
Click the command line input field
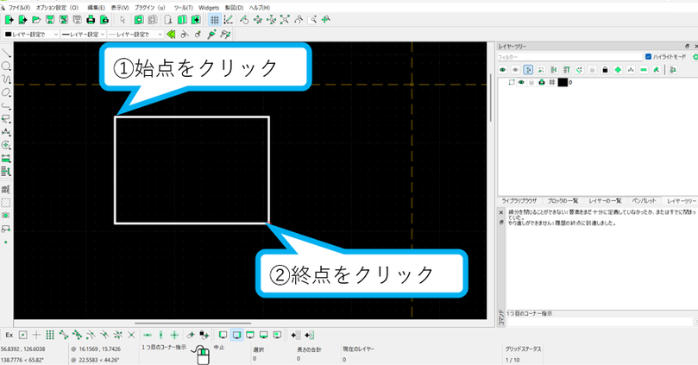599,321
